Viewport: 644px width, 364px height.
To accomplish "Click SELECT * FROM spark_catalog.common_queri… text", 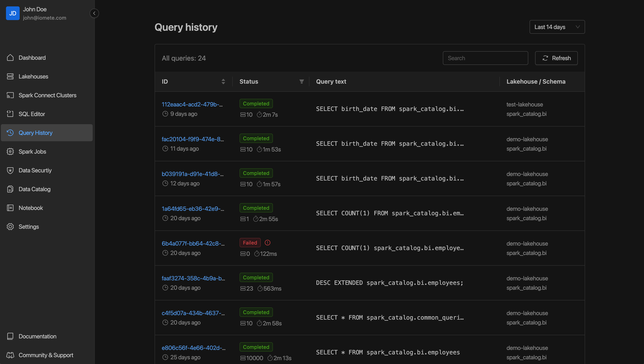I will click(x=389, y=317).
